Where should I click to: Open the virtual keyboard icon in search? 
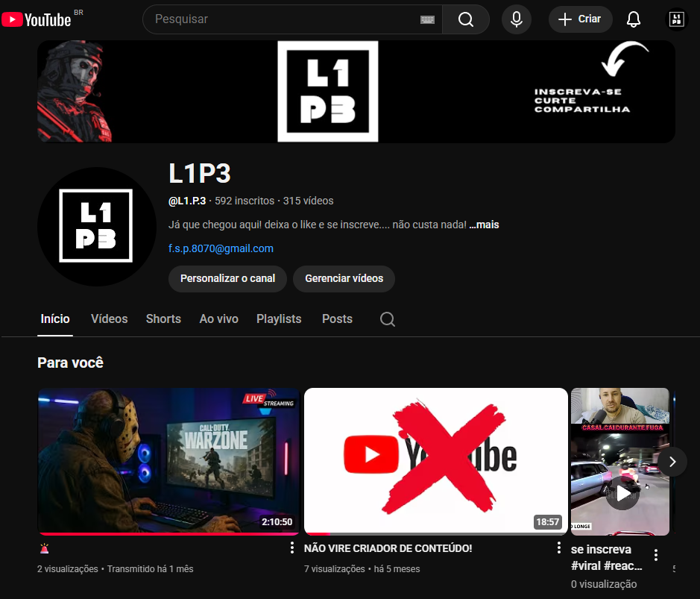427,19
